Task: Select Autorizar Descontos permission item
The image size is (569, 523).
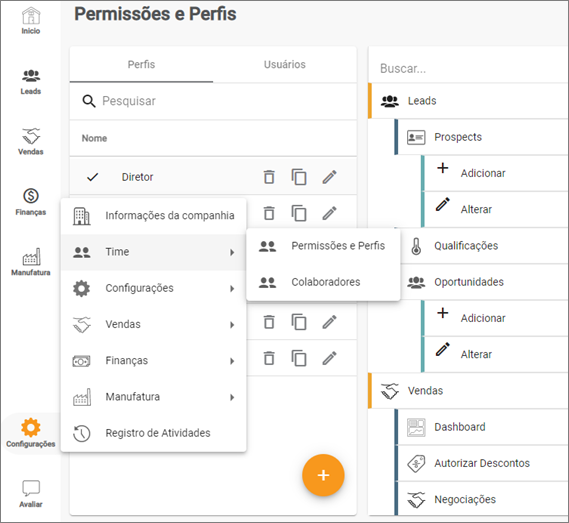Action: [482, 463]
